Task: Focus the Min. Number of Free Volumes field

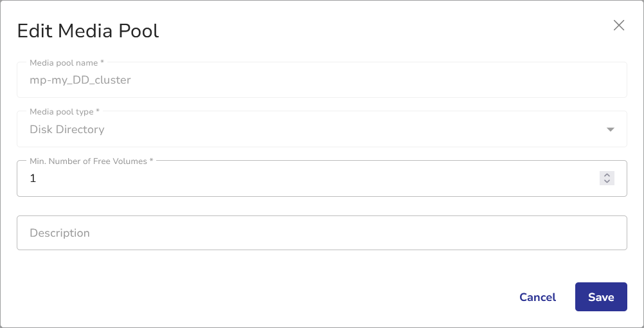Action: pos(309,179)
